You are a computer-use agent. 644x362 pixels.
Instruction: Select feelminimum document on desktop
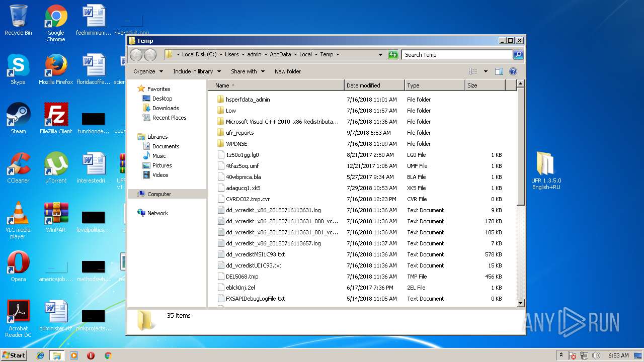coord(94,20)
